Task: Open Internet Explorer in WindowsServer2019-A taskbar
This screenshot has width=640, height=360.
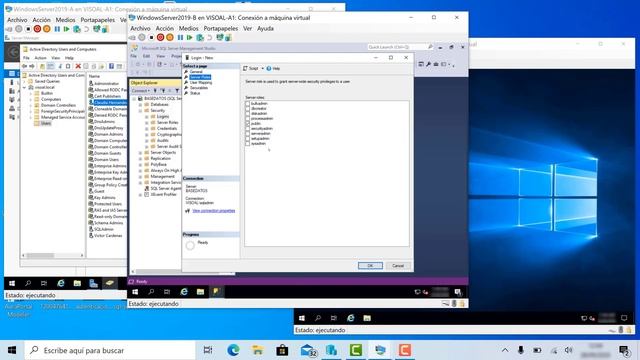Action: point(61,283)
